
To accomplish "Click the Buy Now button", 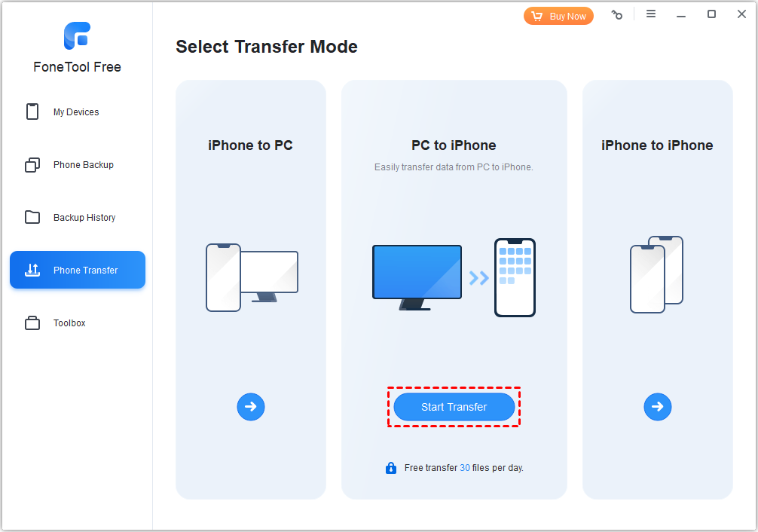I will point(558,16).
